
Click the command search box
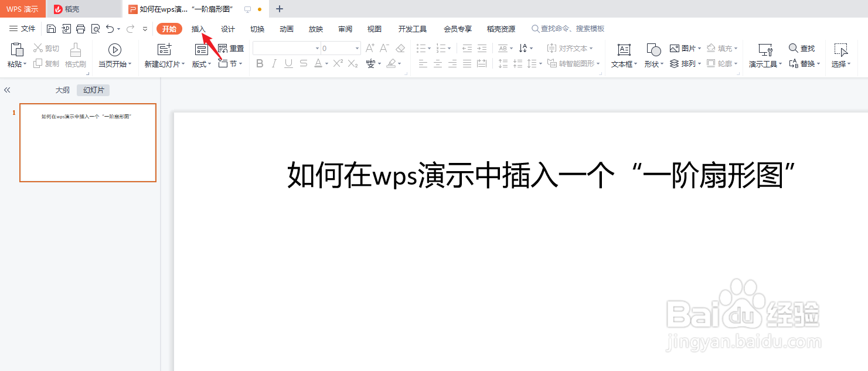click(568, 29)
